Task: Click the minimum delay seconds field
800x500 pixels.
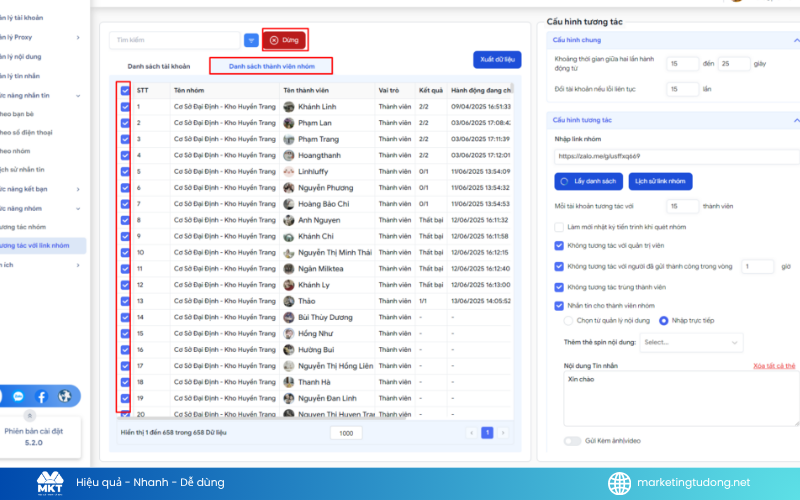Action: 682,64
